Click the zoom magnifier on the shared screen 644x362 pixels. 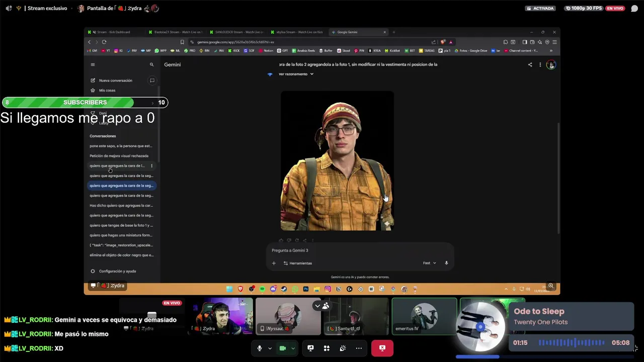[551, 286]
